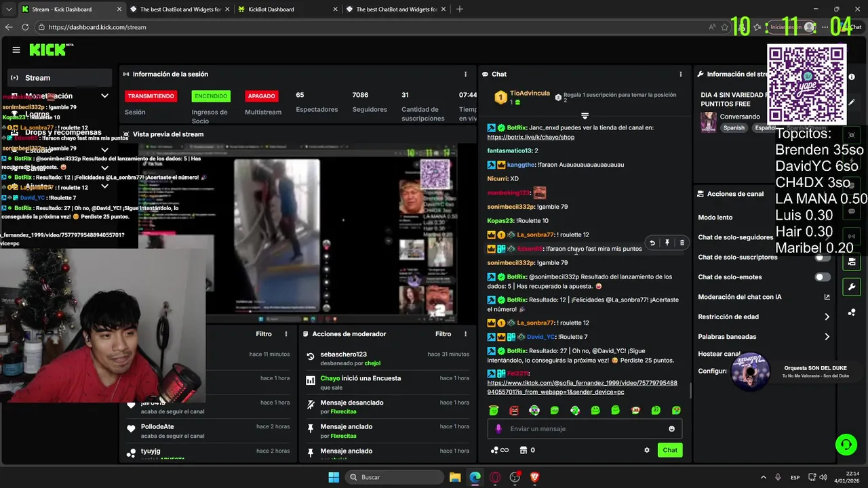The height and width of the screenshot is (488, 868).
Task: Open Brave browser from taskbar
Action: point(535,477)
